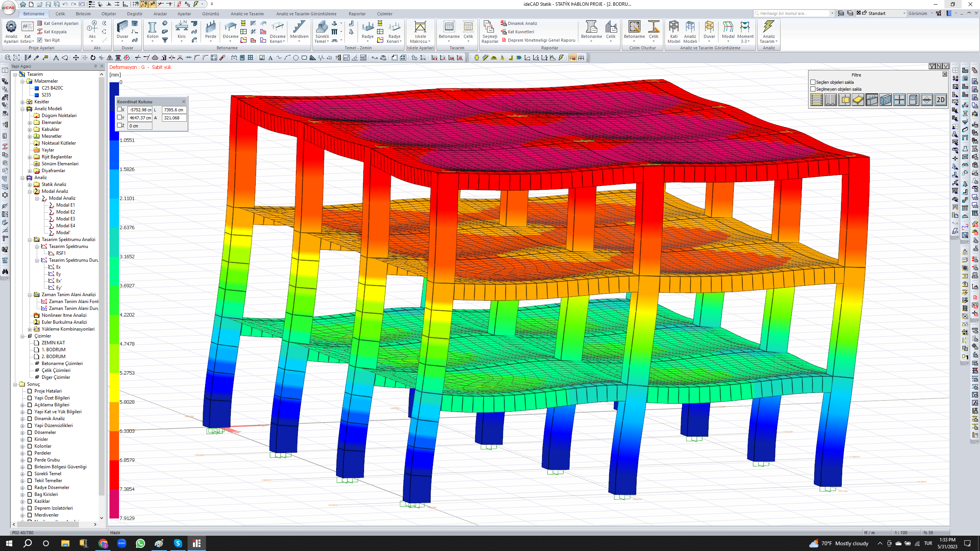Select the Kiris beam tool
The height and width of the screenshot is (551, 980).
click(x=181, y=31)
